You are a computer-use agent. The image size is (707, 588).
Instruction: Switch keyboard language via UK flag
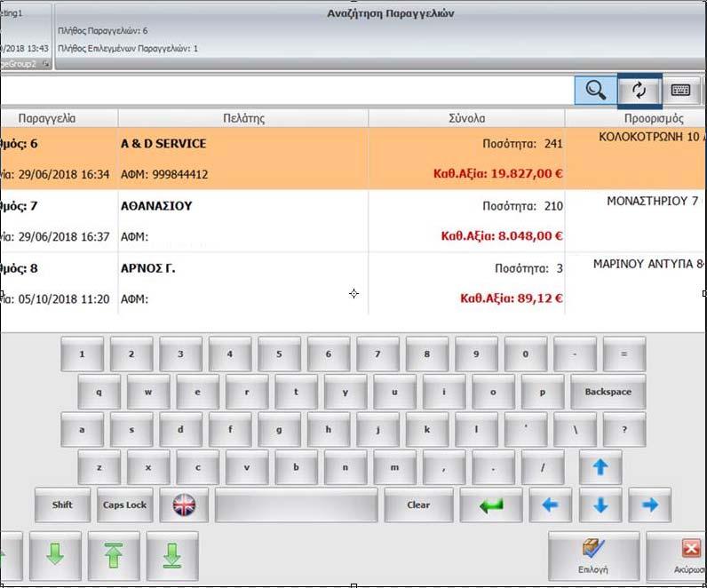184,505
